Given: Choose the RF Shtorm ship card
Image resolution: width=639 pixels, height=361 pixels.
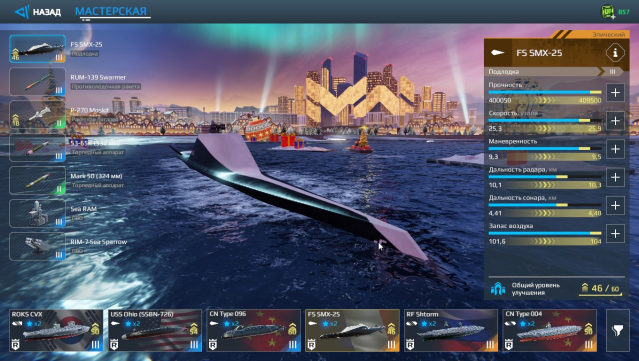Looking at the screenshot, I should (x=451, y=330).
